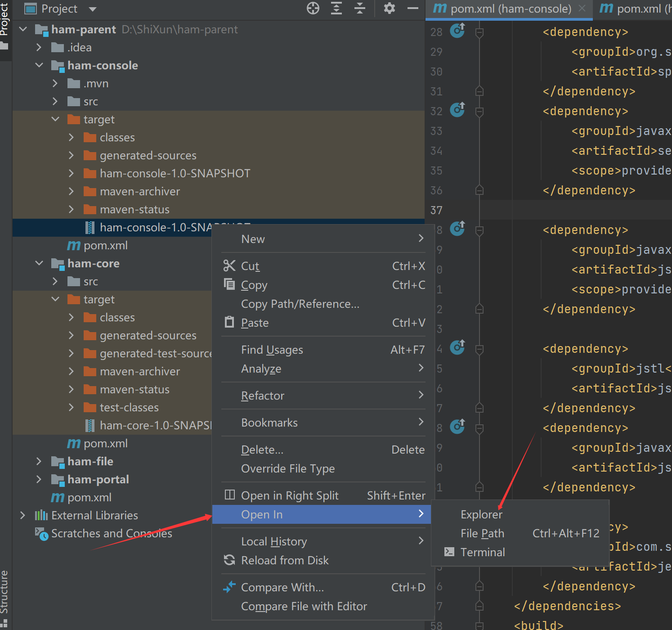Open the Project view dropdown arrow
The height and width of the screenshot is (630, 672).
pyautogui.click(x=93, y=9)
